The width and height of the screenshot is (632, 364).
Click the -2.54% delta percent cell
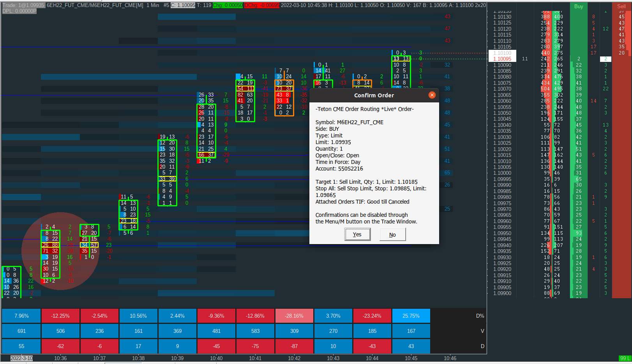coord(99,316)
